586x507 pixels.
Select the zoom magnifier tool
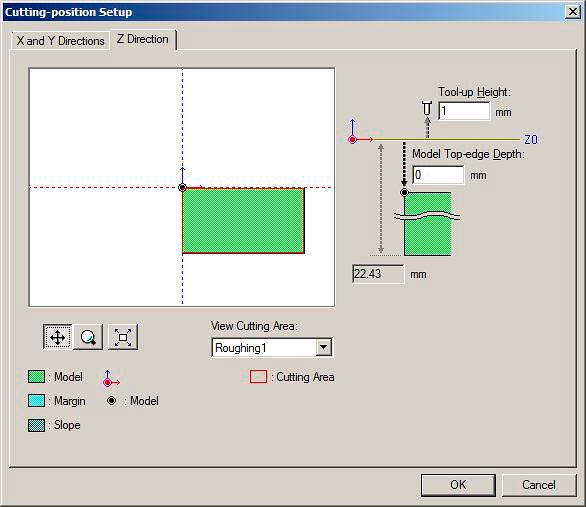88,337
